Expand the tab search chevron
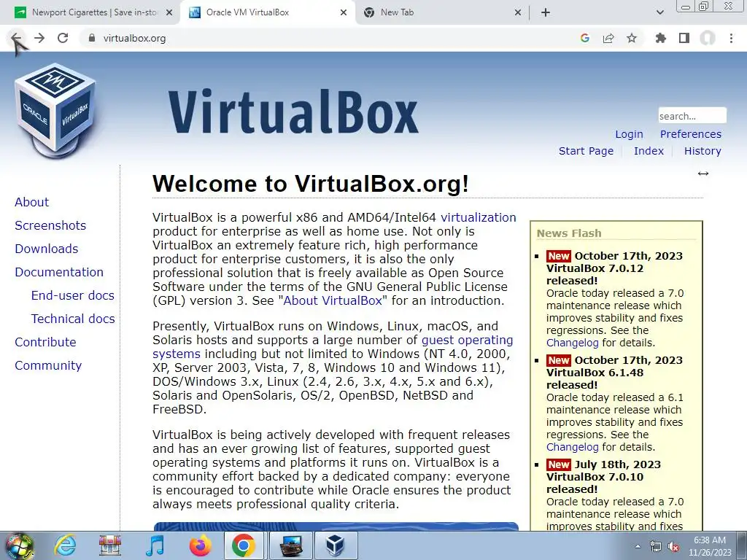Viewport: 747px width, 560px height. [x=659, y=12]
